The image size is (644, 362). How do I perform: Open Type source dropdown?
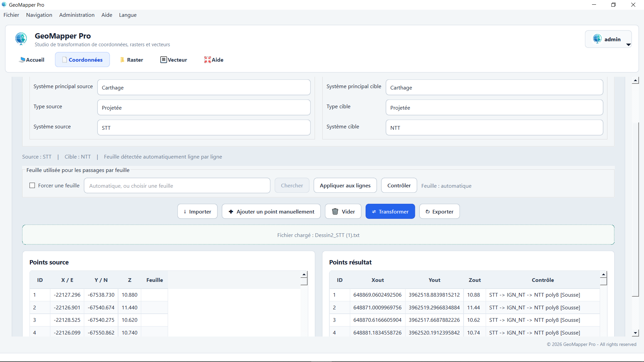click(x=204, y=108)
